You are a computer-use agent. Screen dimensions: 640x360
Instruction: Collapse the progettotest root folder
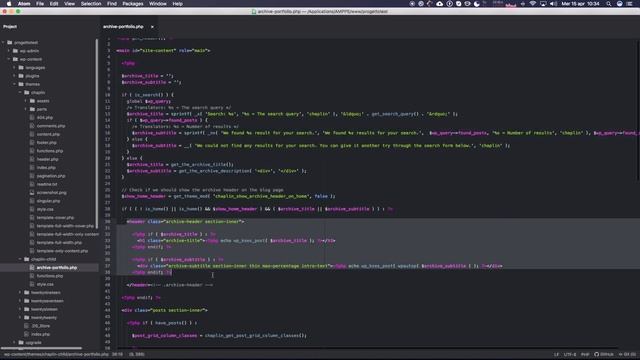[3, 42]
